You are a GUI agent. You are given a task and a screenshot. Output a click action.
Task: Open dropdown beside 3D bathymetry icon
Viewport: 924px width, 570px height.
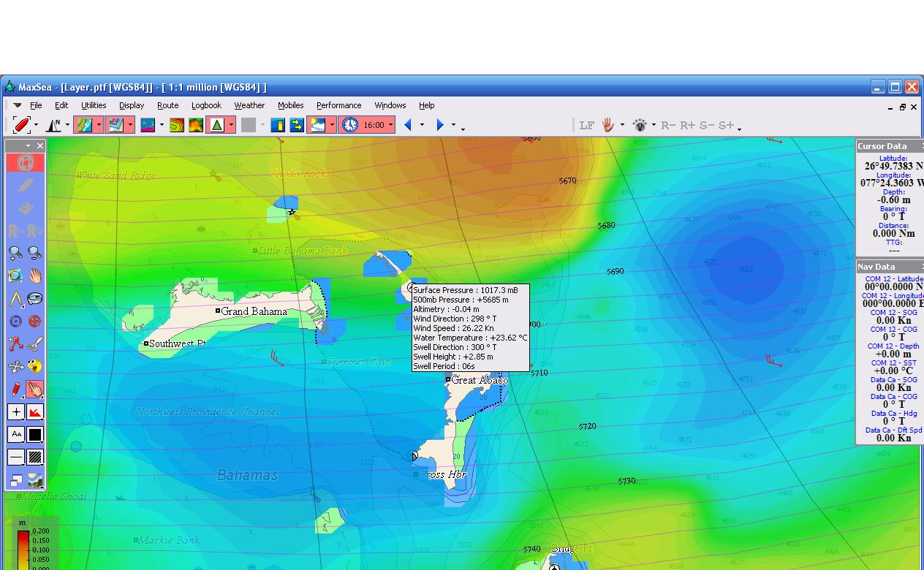tap(162, 125)
